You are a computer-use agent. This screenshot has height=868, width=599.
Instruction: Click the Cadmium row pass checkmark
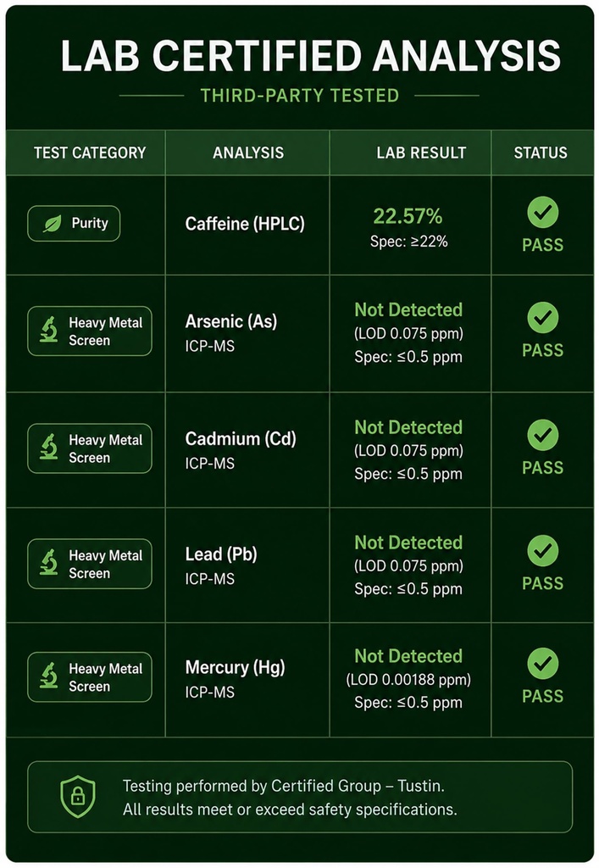[x=542, y=435]
